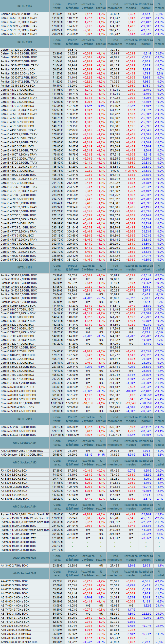Click the INTEL 1155 section header

click(25, 6)
